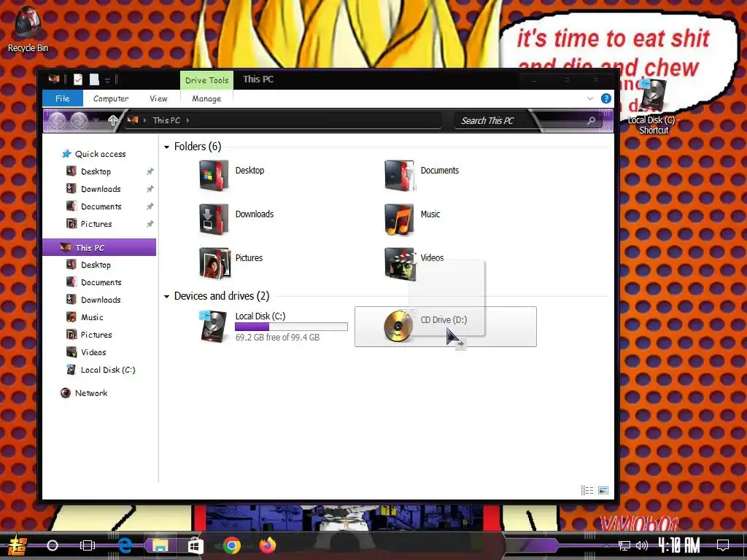Screen dimensions: 747x560
Task: Open network icon in system tray
Action: (x=624, y=545)
